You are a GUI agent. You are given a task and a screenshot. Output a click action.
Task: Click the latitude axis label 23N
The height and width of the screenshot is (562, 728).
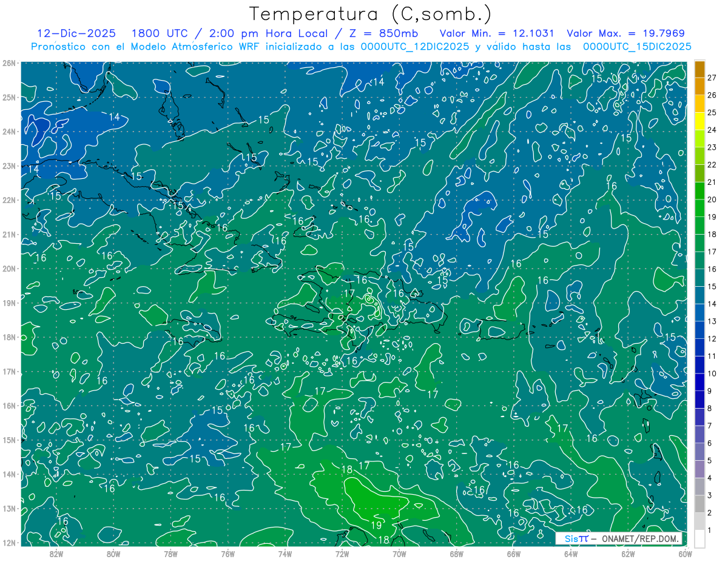coord(9,166)
